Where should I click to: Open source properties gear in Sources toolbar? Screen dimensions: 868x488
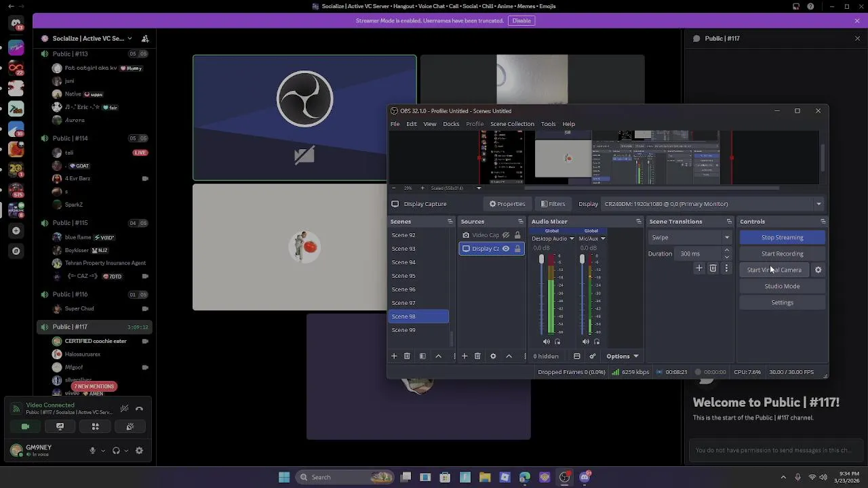point(493,356)
